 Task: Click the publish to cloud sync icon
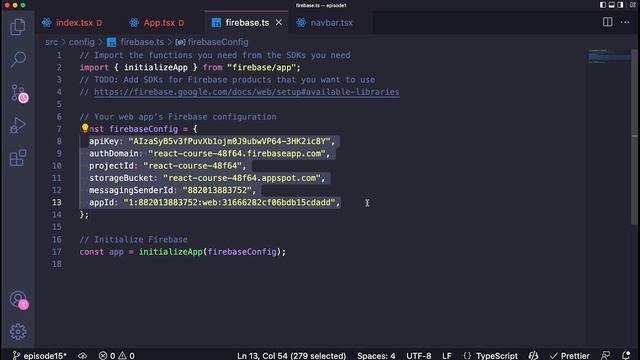83,356
